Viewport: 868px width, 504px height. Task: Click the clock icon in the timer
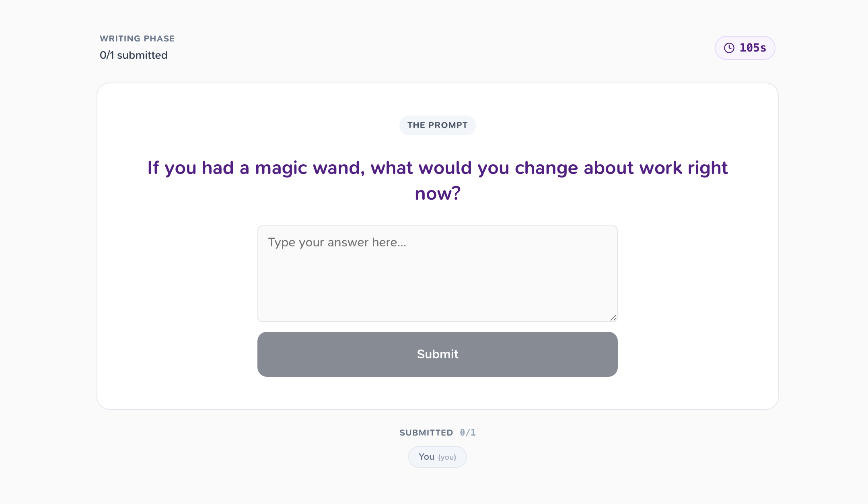pyautogui.click(x=729, y=48)
